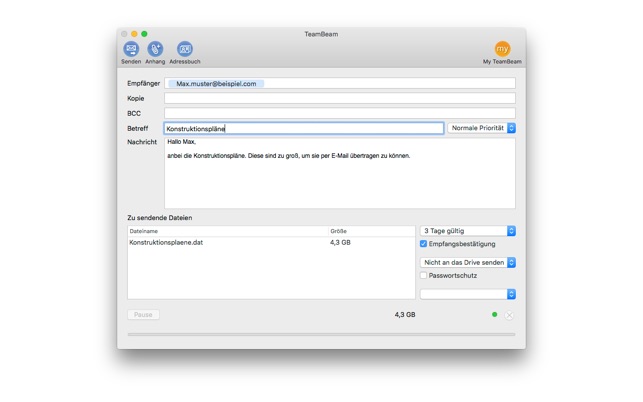Click the Empfänger recipient field
The height and width of the screenshot is (402, 643).
point(340,83)
